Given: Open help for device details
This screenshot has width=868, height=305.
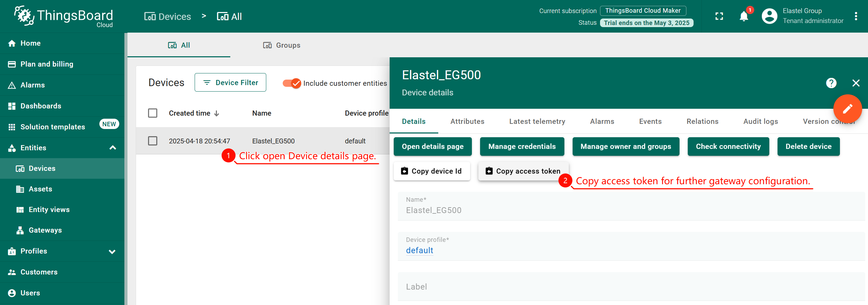Looking at the screenshot, I should click(831, 83).
